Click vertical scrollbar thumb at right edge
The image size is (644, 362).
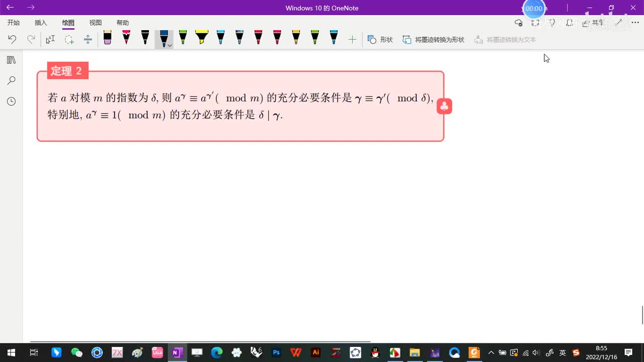pos(642,315)
